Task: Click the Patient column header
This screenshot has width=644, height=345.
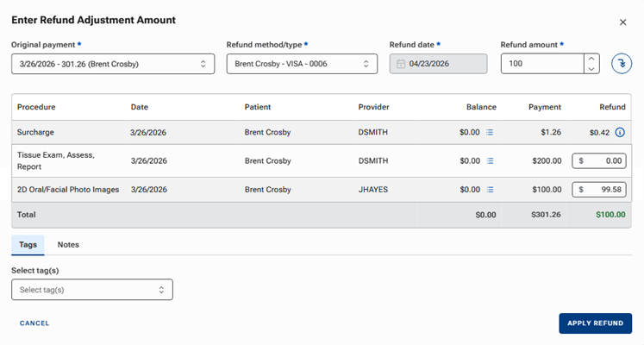Action: (x=258, y=107)
